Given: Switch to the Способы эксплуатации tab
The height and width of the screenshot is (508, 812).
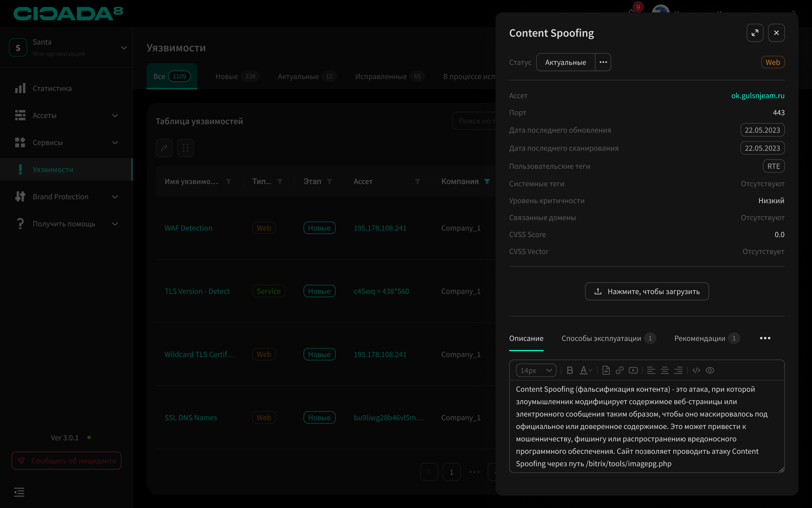Looking at the screenshot, I should (x=601, y=338).
